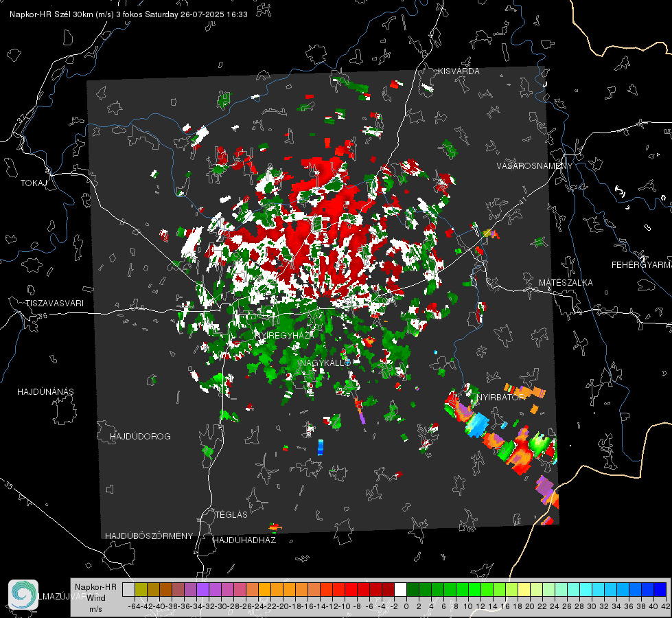Click the road number 41 near Vásárosnamény
The image size is (672, 618).
coord(522,201)
